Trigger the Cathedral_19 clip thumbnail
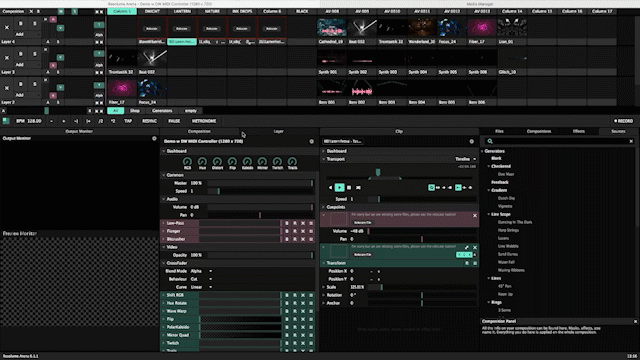This screenshot has height=360, width=640. point(331,28)
